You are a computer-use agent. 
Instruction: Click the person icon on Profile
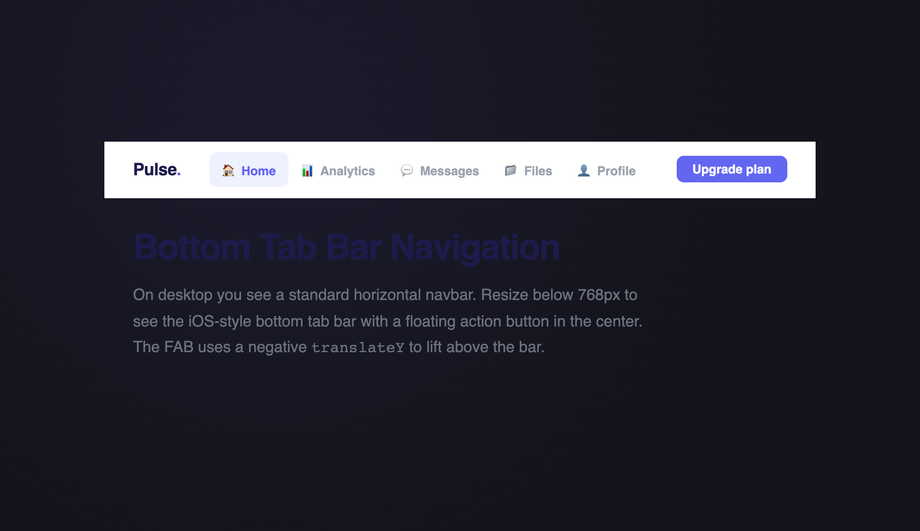[x=583, y=170]
